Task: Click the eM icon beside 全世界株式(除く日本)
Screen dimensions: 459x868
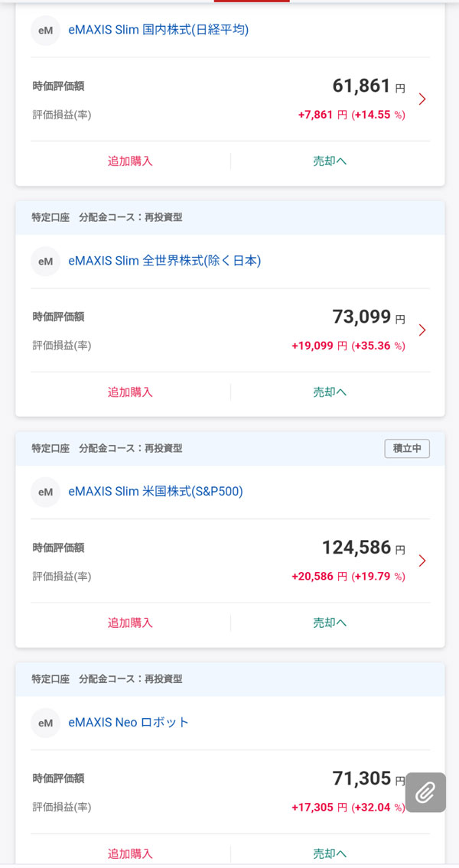Action: (45, 262)
